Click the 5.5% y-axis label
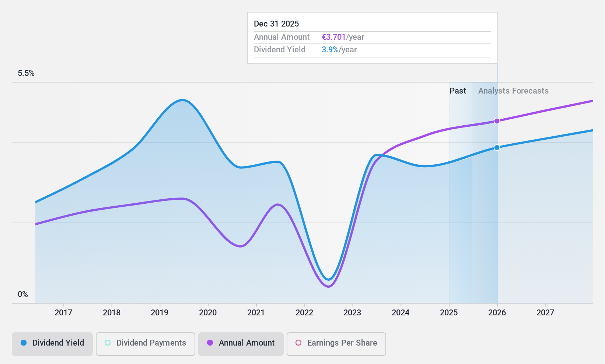The width and height of the screenshot is (605, 364). pos(26,73)
